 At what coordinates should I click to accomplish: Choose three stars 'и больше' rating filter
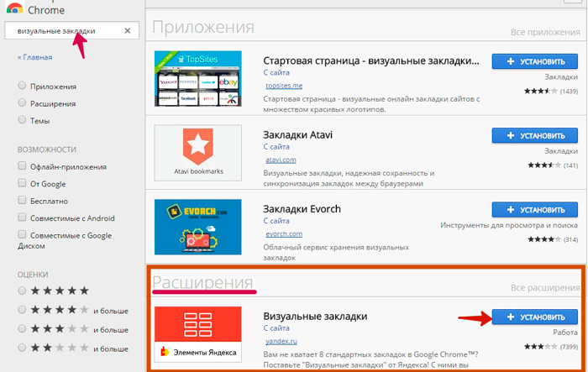coord(22,329)
